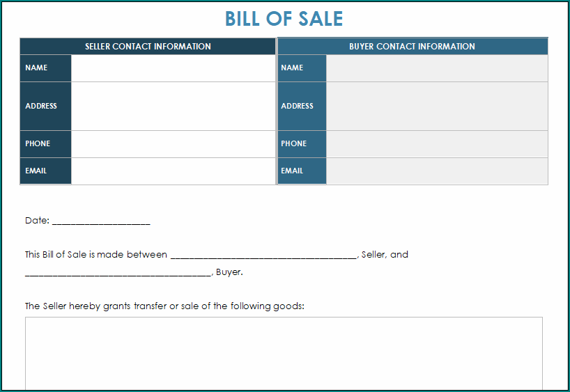The image size is (570, 392).
Task: Click the seller EMAIL label cell
Action: click(46, 171)
